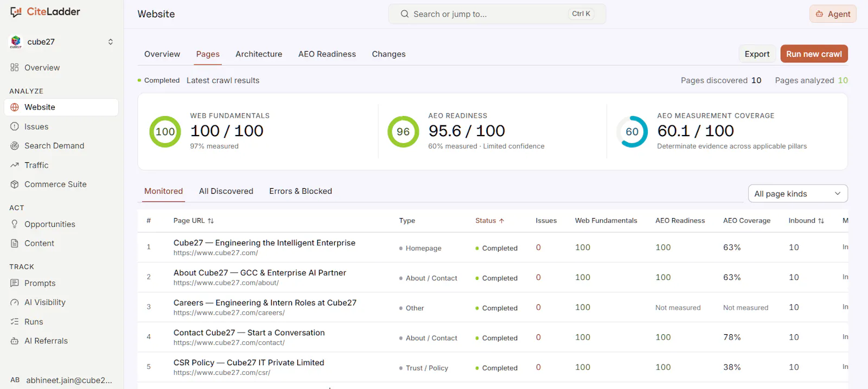Click the Content document icon
Image resolution: width=868 pixels, height=389 pixels.
pos(15,244)
